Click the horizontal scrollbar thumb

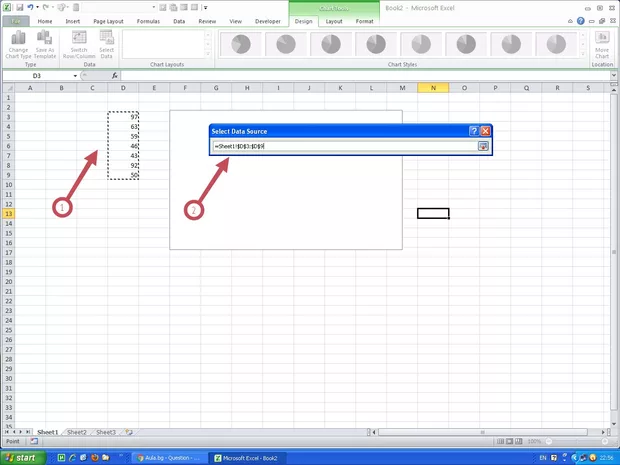pyautogui.click(x=482, y=432)
